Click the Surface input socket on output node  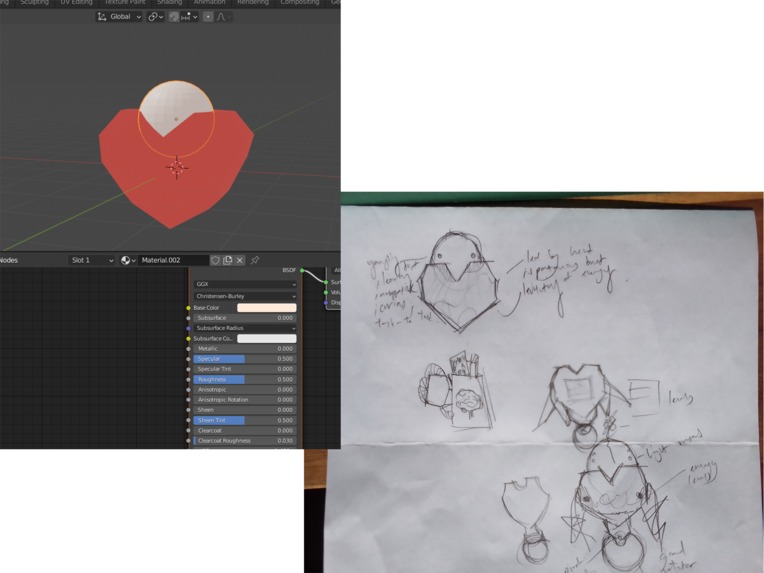click(x=326, y=283)
